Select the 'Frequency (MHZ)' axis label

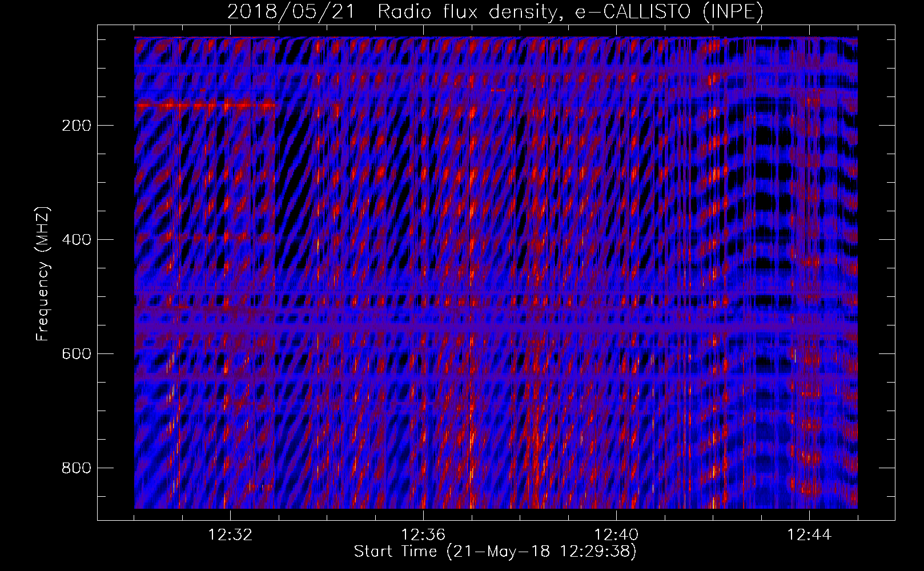pyautogui.click(x=43, y=274)
